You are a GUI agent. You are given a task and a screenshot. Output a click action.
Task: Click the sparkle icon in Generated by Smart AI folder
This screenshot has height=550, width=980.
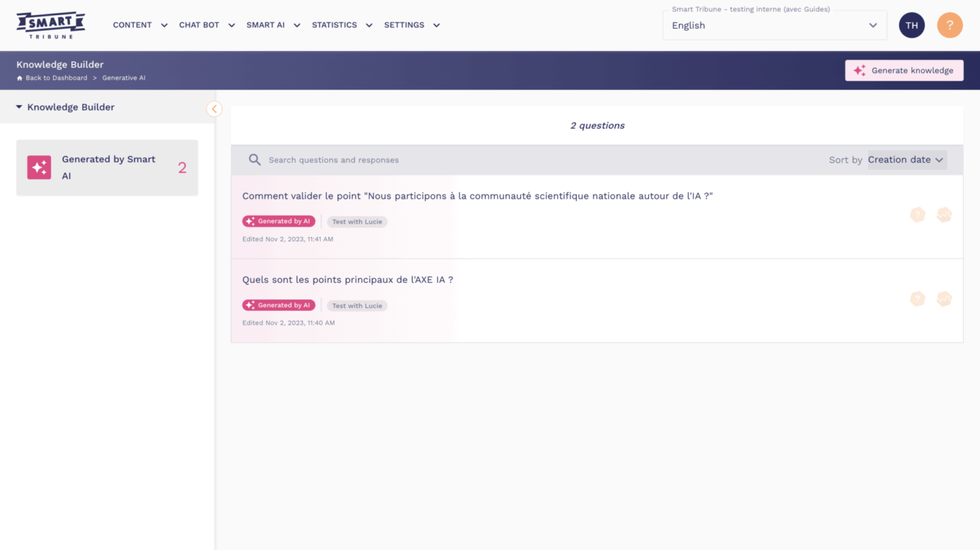(38, 167)
